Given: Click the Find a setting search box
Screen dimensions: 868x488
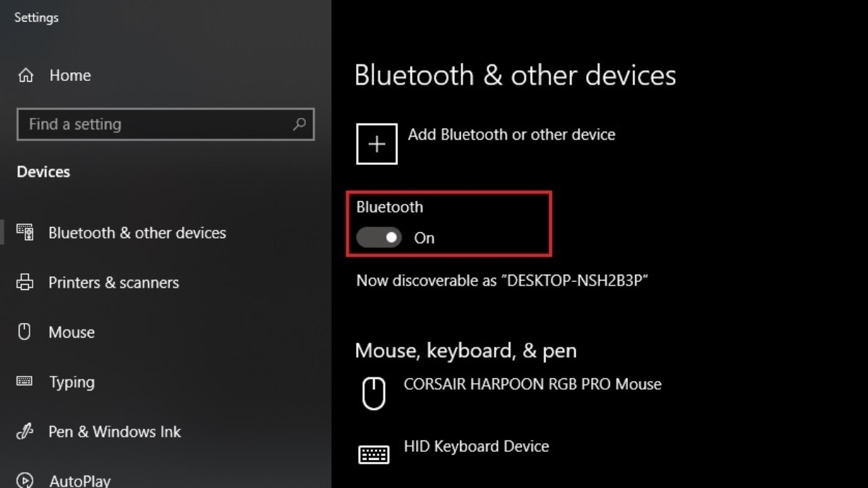Looking at the screenshot, I should tap(166, 124).
